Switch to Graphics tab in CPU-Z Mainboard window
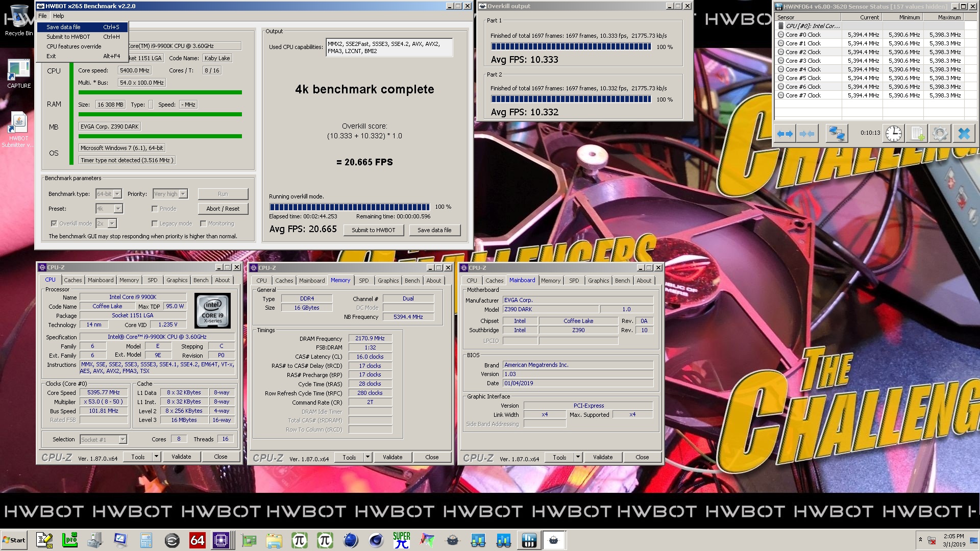The width and height of the screenshot is (980, 551). 598,281
